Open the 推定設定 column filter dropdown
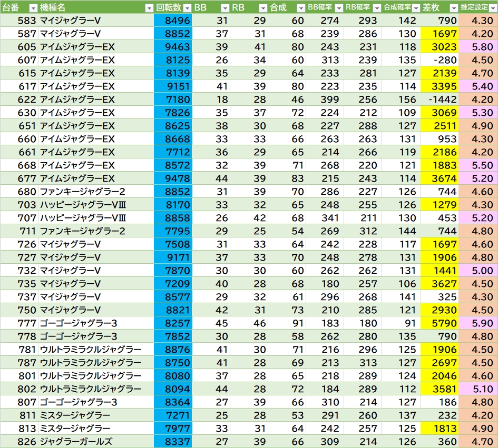Image resolution: width=498 pixels, height=448 pixels. (x=493, y=8)
